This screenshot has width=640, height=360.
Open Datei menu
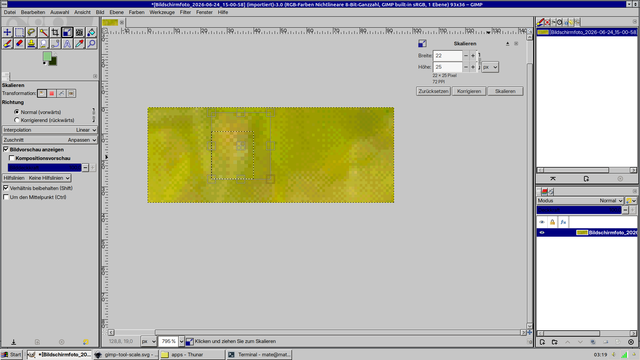[10, 12]
